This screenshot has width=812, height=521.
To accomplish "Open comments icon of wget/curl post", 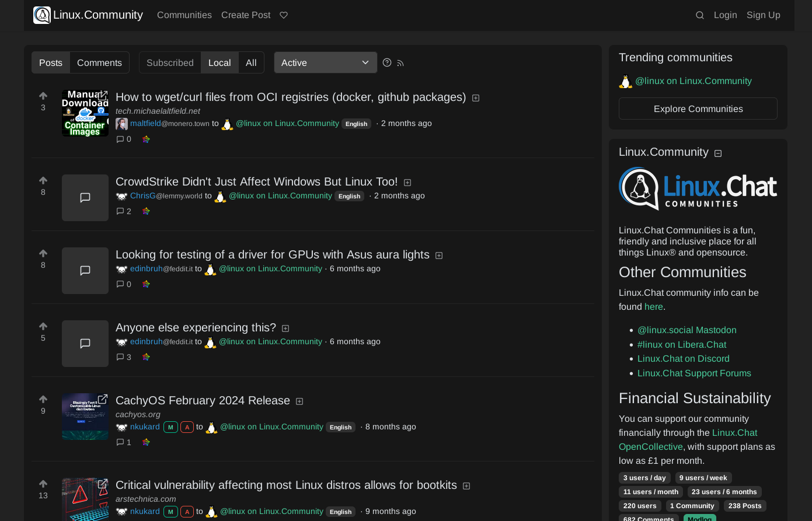I will click(x=124, y=139).
